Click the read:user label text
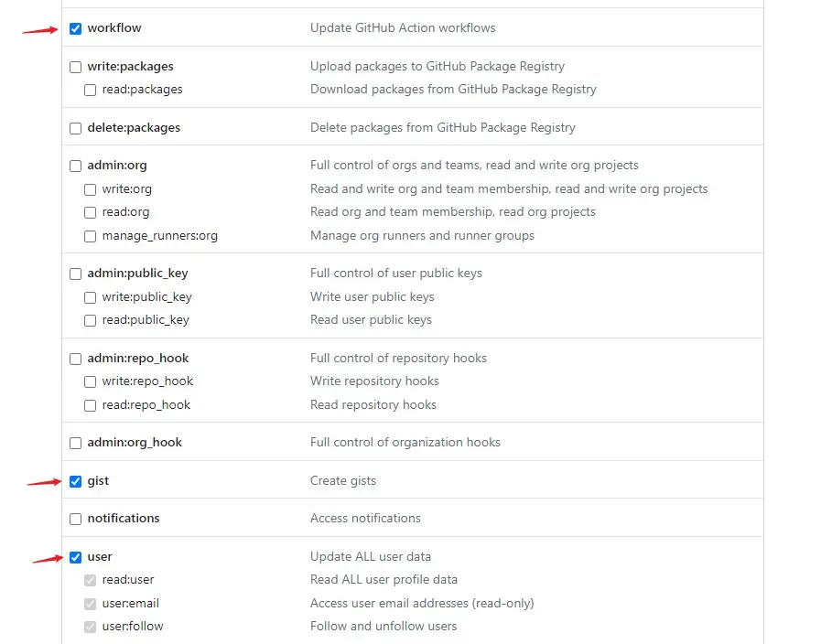 (128, 579)
